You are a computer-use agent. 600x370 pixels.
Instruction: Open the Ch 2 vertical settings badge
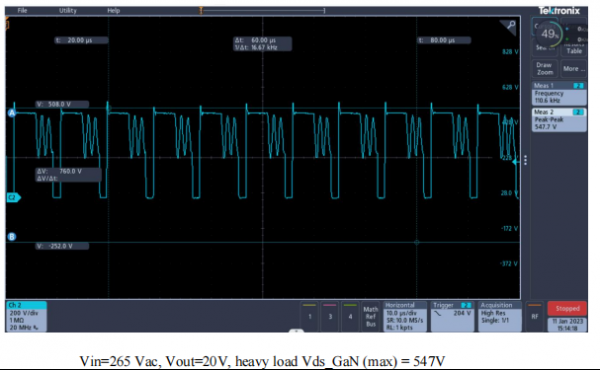(26, 316)
